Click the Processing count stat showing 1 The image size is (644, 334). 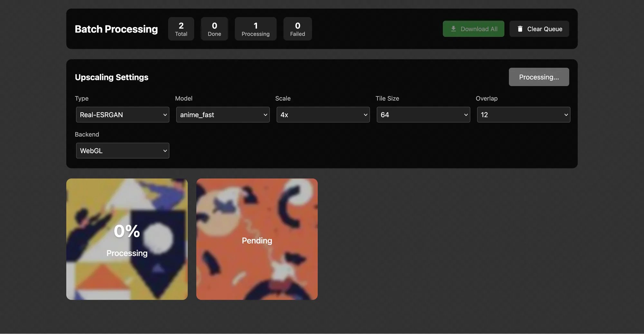[256, 29]
